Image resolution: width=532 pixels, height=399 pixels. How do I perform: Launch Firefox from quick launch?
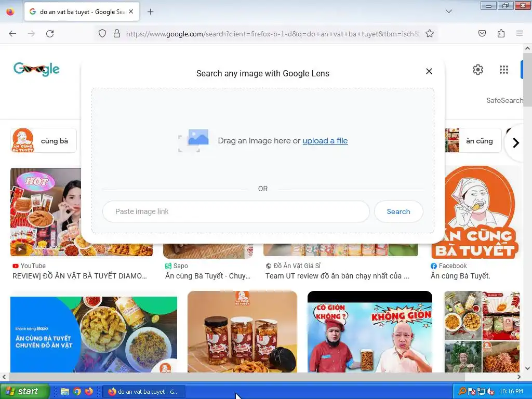click(89, 392)
